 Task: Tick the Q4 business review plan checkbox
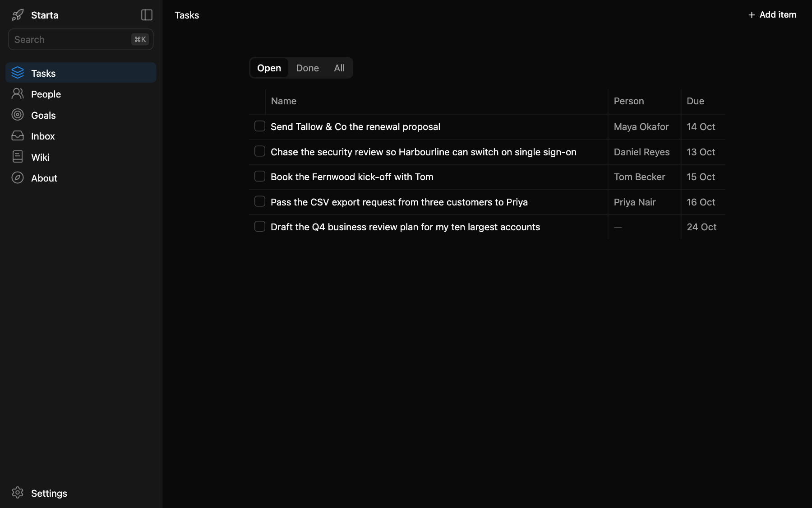(x=260, y=226)
